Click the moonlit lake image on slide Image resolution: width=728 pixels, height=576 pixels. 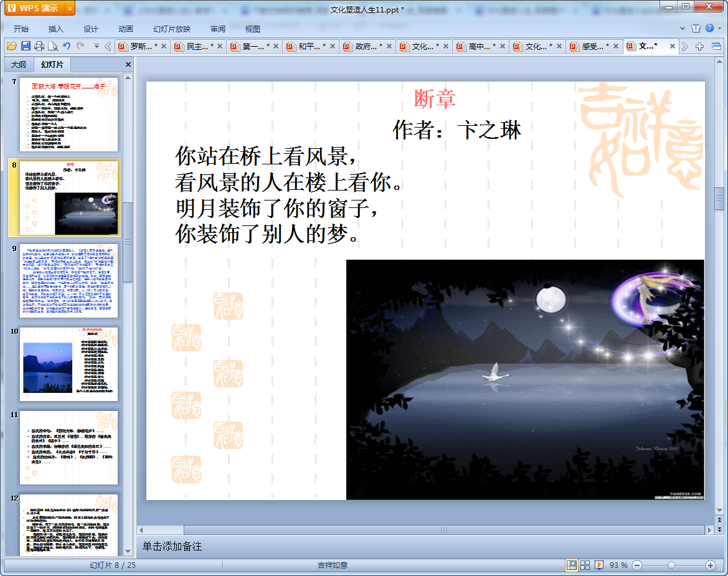tap(525, 380)
